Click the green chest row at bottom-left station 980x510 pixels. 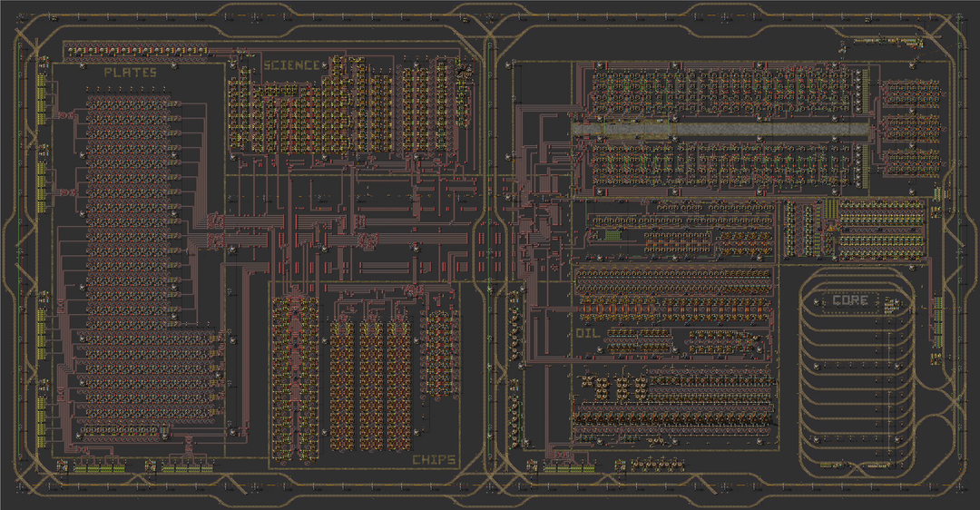point(96,468)
